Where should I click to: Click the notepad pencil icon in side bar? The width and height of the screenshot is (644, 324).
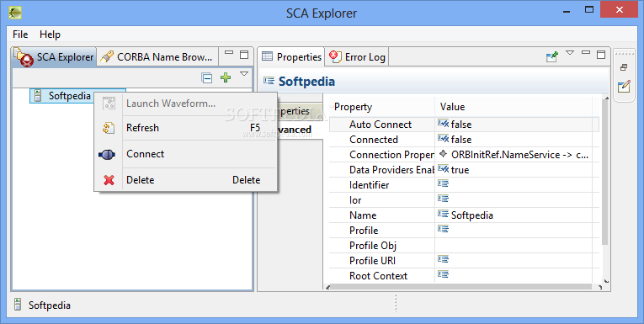click(624, 86)
